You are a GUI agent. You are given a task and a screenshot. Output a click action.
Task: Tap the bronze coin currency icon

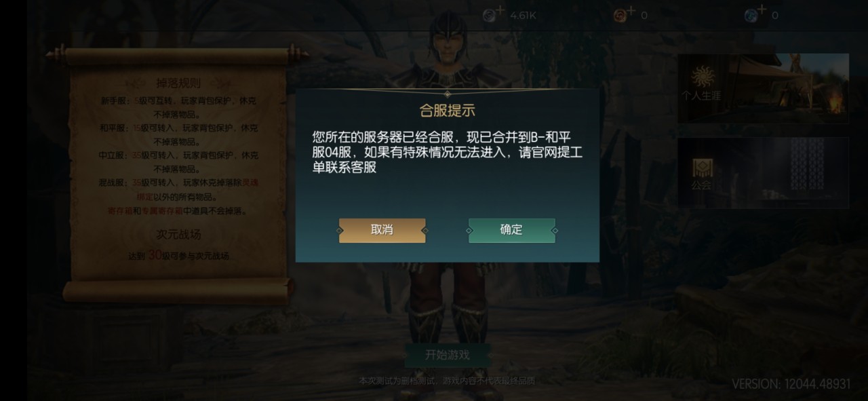tap(619, 16)
